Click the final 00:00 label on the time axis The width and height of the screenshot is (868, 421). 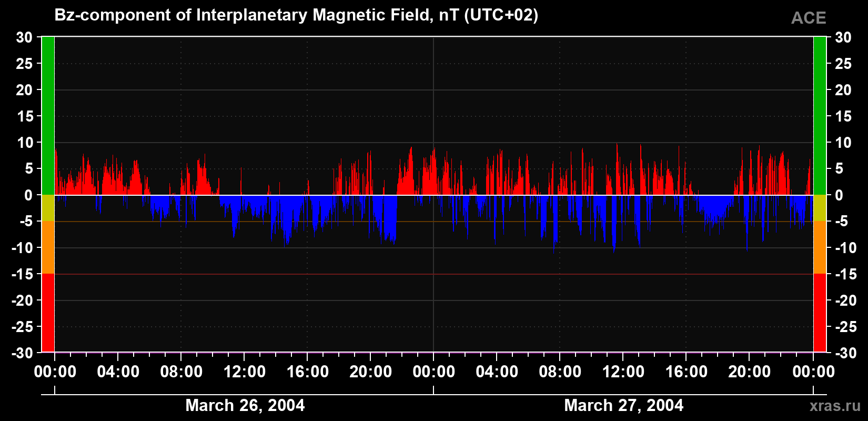pos(814,372)
